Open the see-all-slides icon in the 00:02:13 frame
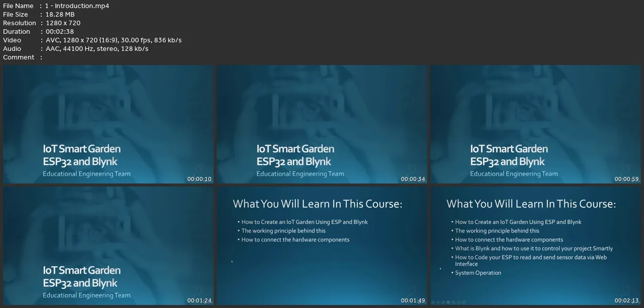This screenshot has height=308, width=644. (x=448, y=302)
